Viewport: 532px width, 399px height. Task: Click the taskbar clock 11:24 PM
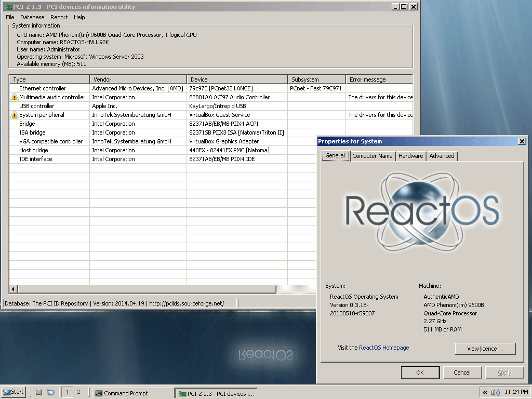point(516,392)
